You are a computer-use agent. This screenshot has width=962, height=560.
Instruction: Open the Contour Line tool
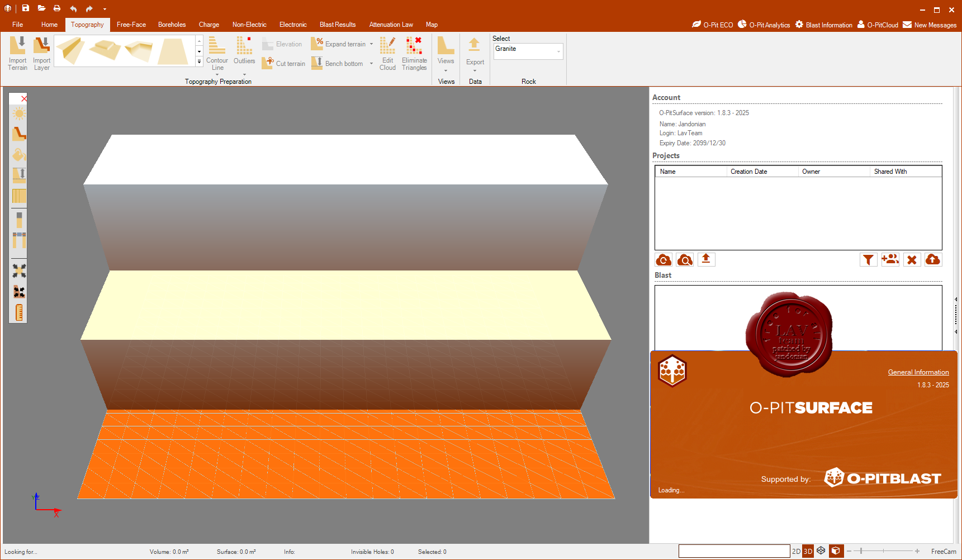(x=217, y=53)
